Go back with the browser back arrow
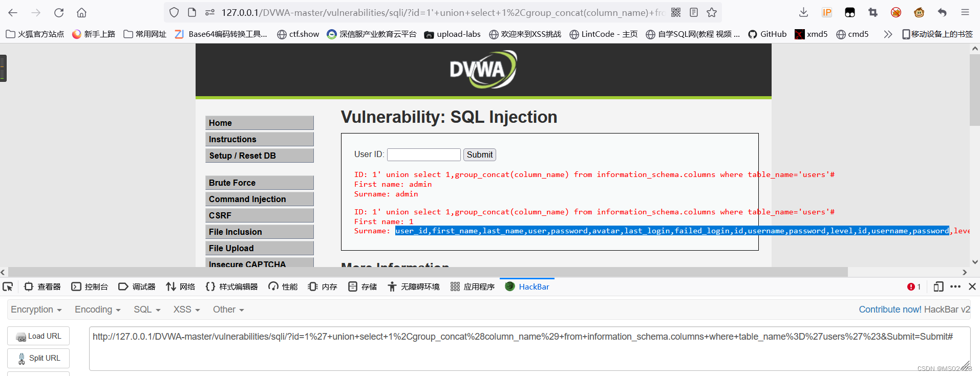 coord(13,12)
